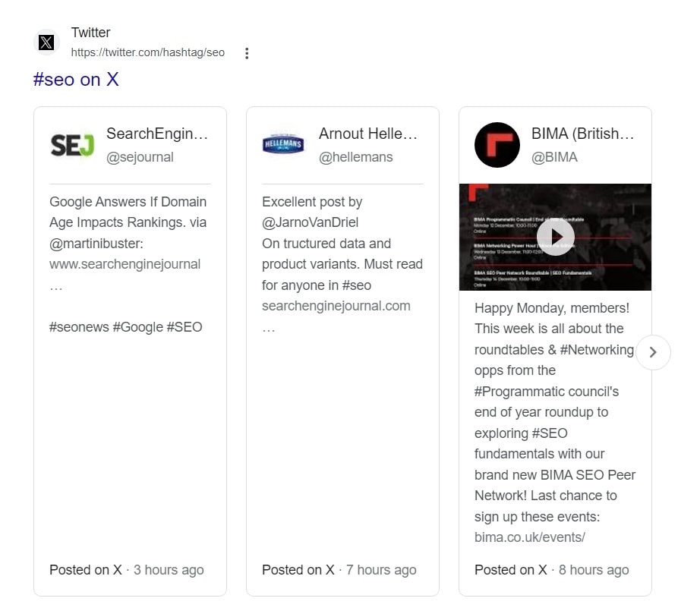
Task: Open searchenginejournal.com from Hellemans tweet
Action: pos(336,306)
